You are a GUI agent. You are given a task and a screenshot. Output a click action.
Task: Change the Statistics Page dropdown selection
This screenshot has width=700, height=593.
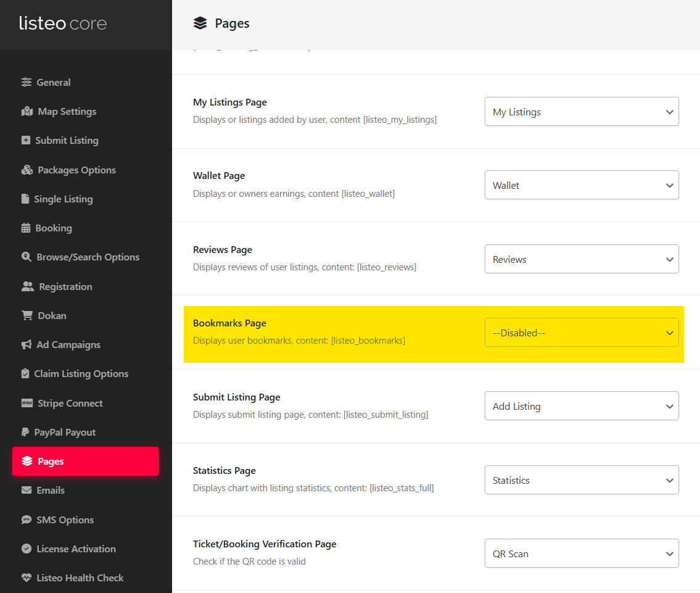coord(581,480)
